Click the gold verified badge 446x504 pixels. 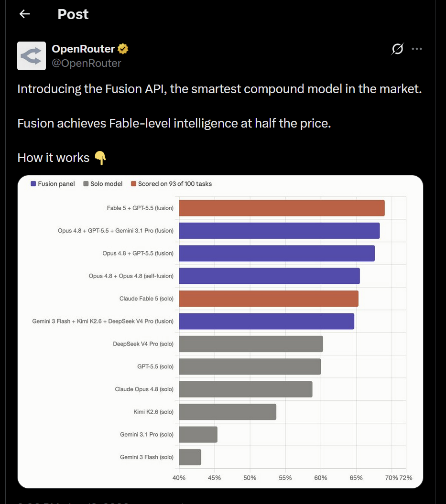click(x=123, y=49)
